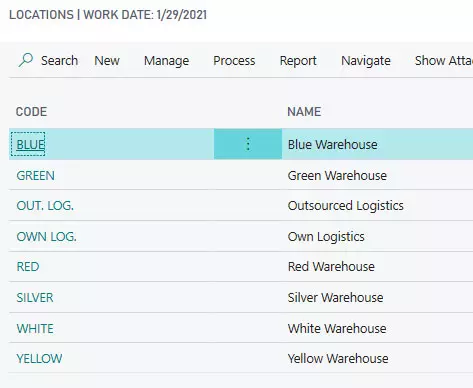Open the WHITE location card
This screenshot has width=473, height=388.
pyautogui.click(x=35, y=329)
